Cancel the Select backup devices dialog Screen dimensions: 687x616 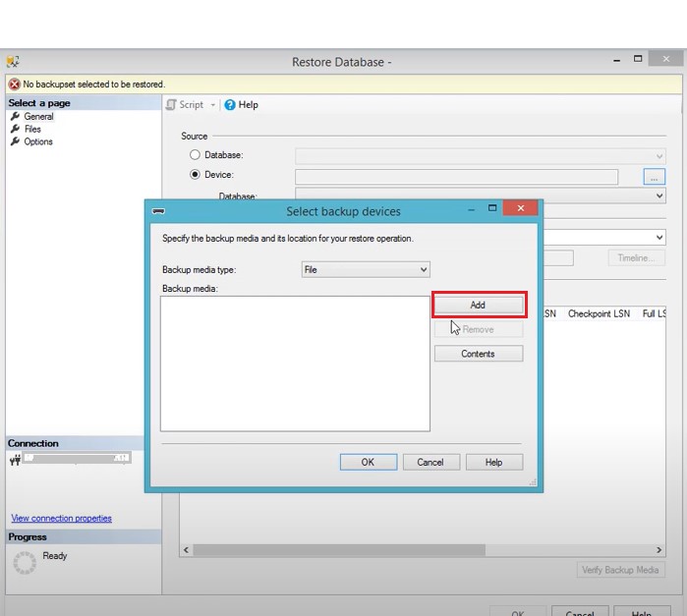[430, 462]
